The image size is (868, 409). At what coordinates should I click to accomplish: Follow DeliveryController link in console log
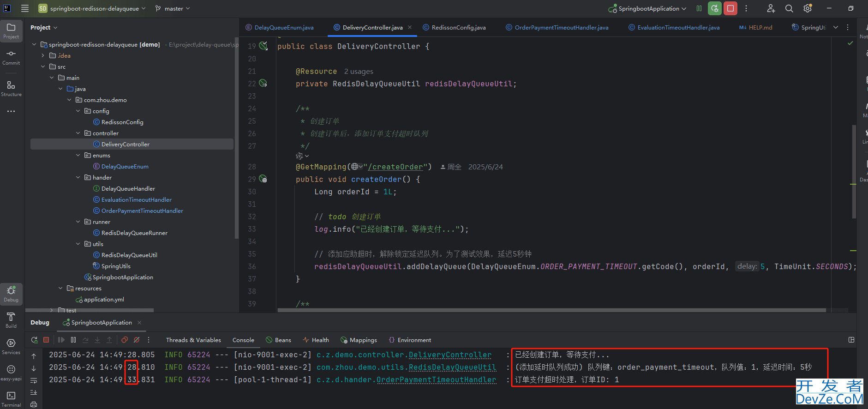tap(450, 355)
